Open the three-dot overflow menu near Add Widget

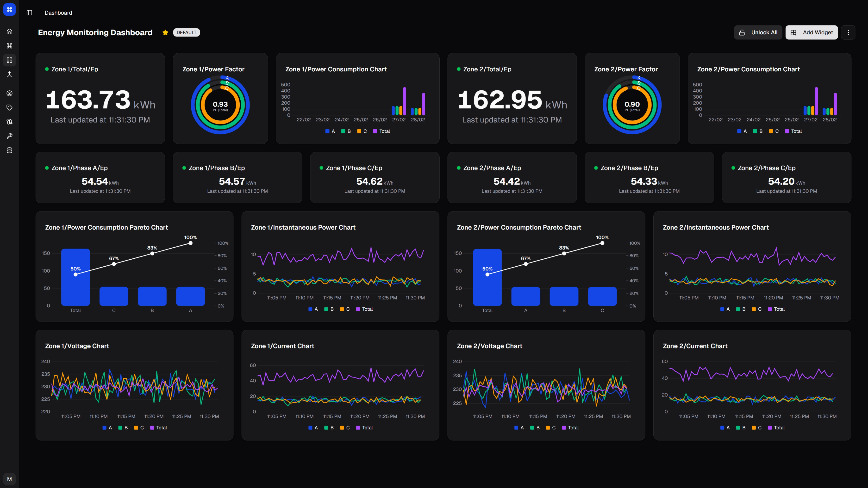[849, 32]
